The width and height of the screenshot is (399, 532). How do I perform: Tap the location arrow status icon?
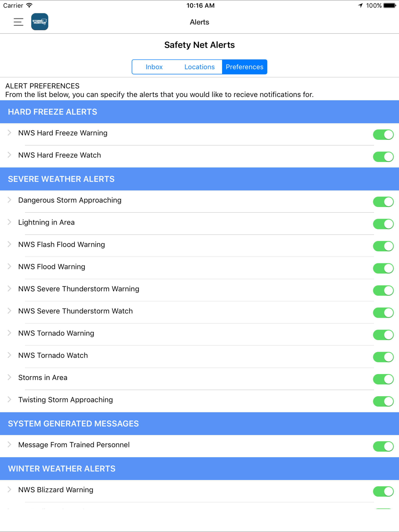[360, 5]
